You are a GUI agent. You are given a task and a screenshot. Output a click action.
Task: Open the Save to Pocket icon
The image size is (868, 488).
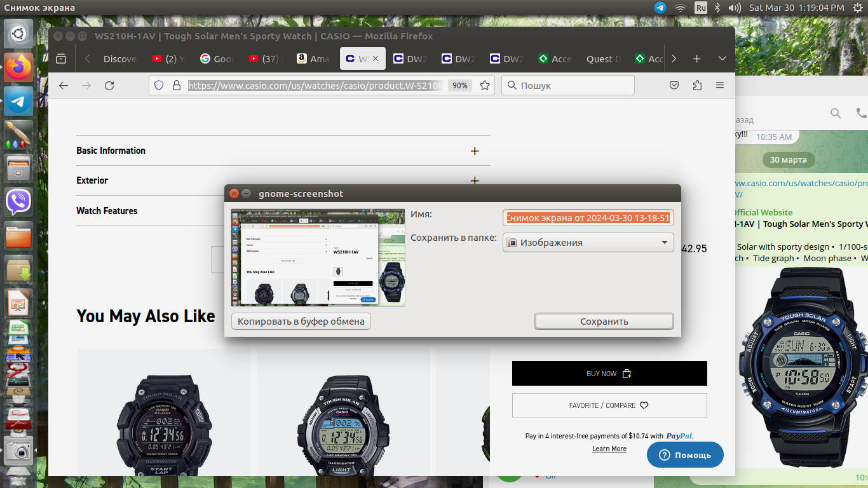(674, 85)
